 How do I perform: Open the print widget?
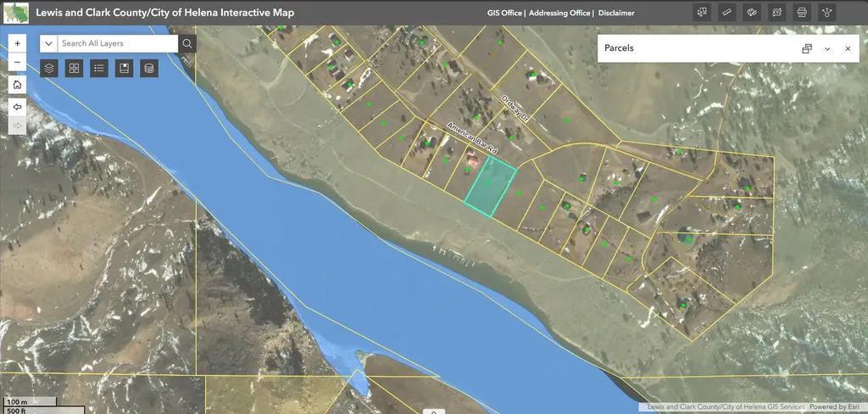[802, 12]
